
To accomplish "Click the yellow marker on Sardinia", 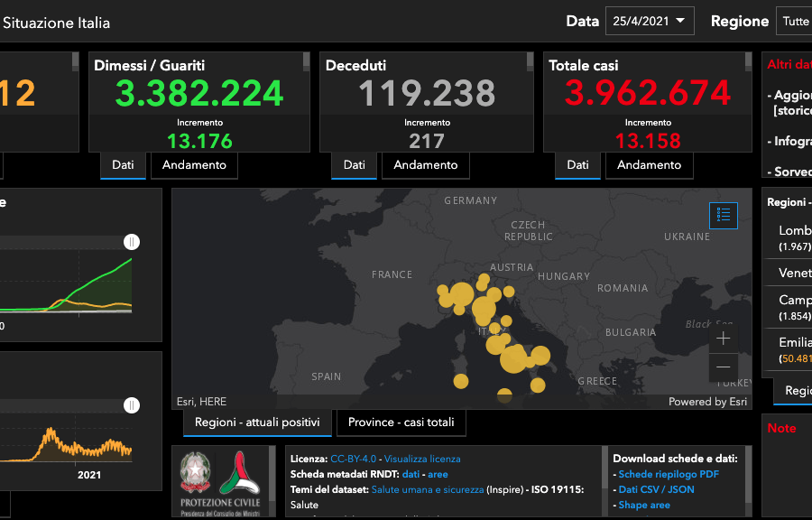I will point(461,383).
